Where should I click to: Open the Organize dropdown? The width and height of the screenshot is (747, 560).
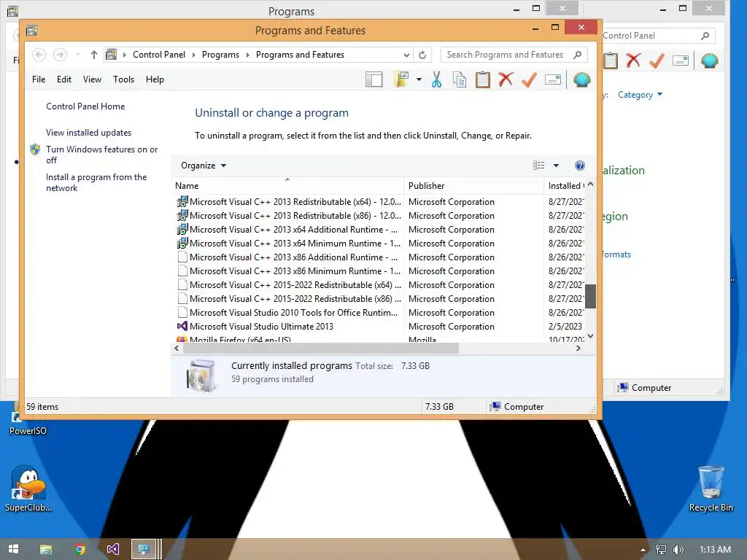click(x=204, y=166)
